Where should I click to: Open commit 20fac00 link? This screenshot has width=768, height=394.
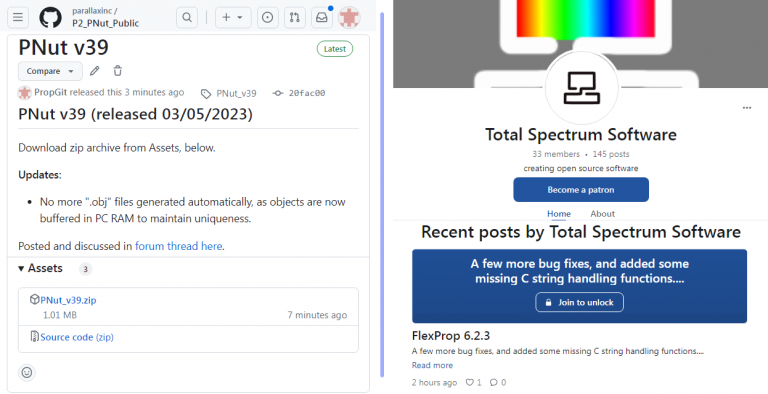pos(307,93)
